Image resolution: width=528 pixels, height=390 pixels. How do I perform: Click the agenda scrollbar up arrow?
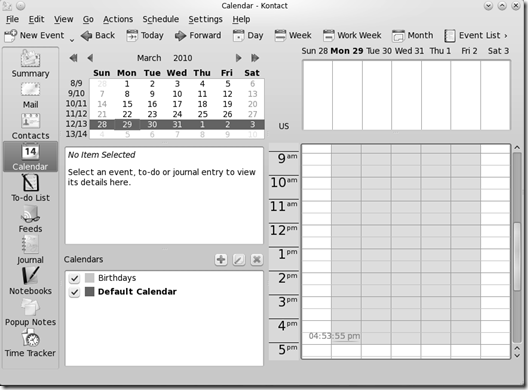pos(517,148)
